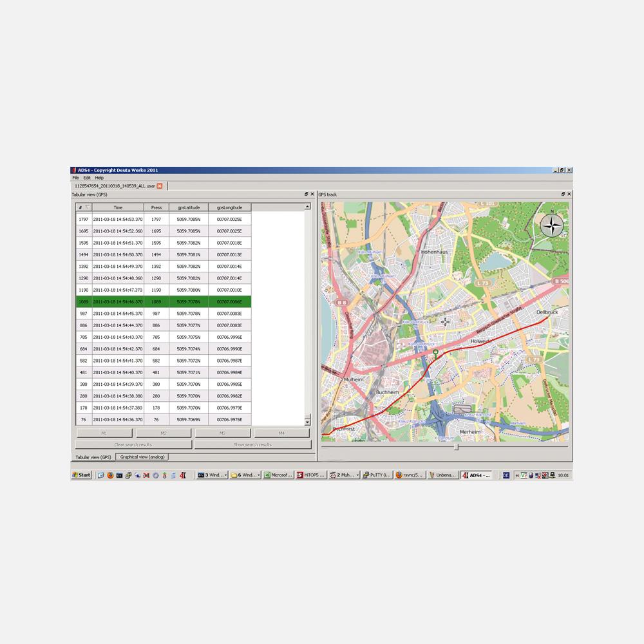Switch to the Microsoft Excel taskbar button

click(x=278, y=475)
